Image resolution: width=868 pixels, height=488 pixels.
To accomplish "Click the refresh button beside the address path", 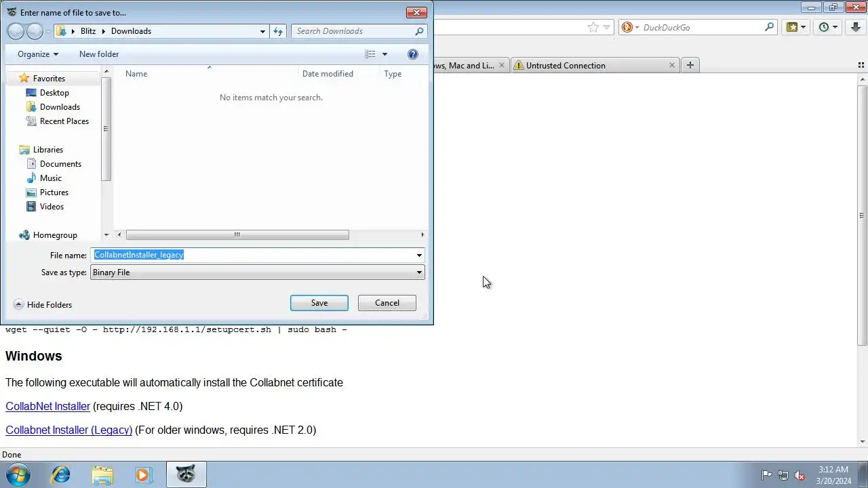I will tap(277, 31).
